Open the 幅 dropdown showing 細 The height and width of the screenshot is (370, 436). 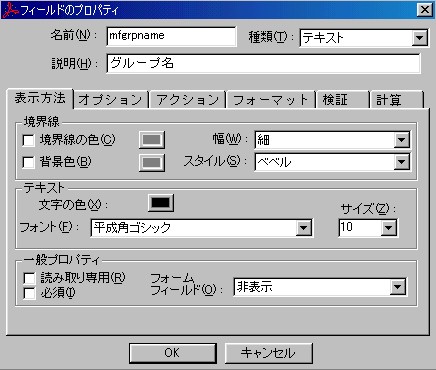pos(332,140)
